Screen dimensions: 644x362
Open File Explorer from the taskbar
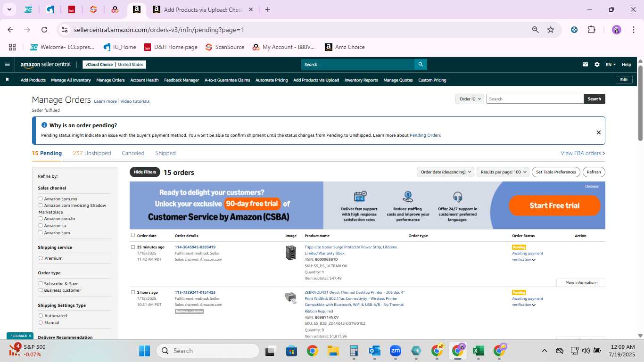click(x=333, y=351)
